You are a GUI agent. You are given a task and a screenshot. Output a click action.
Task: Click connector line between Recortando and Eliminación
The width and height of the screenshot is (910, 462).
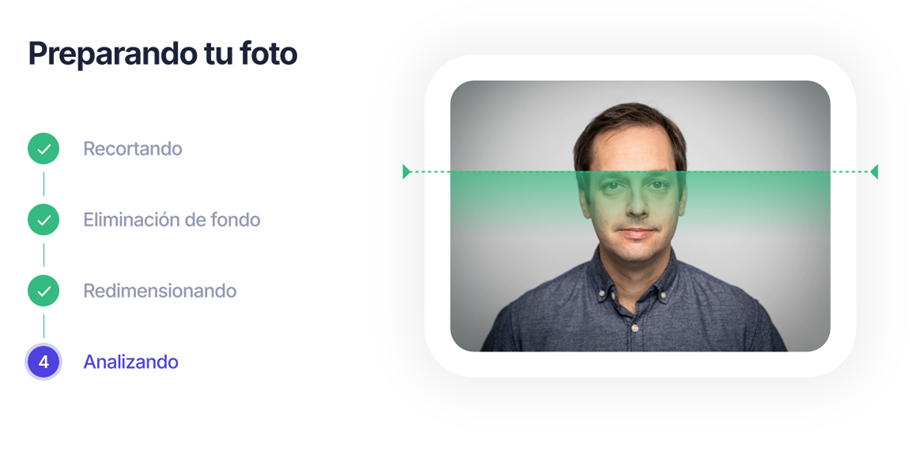click(44, 184)
